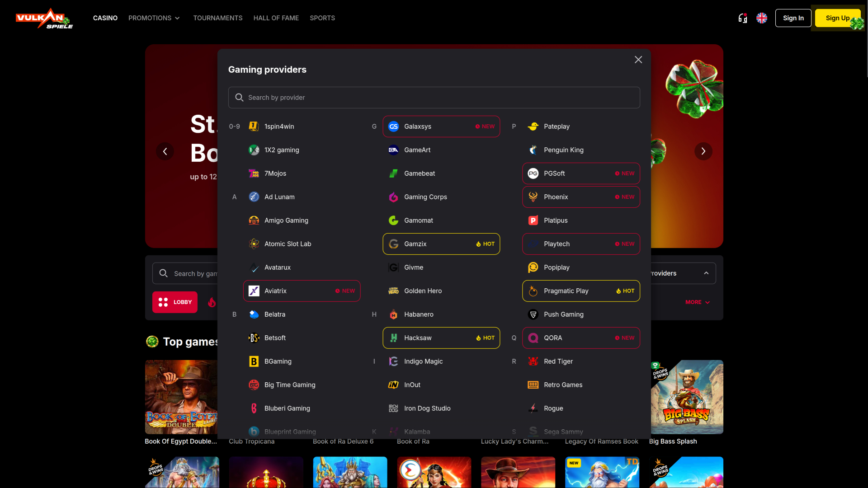This screenshot has height=488, width=868.
Task: Click the Pragmatic Play provider icon
Action: (533, 291)
